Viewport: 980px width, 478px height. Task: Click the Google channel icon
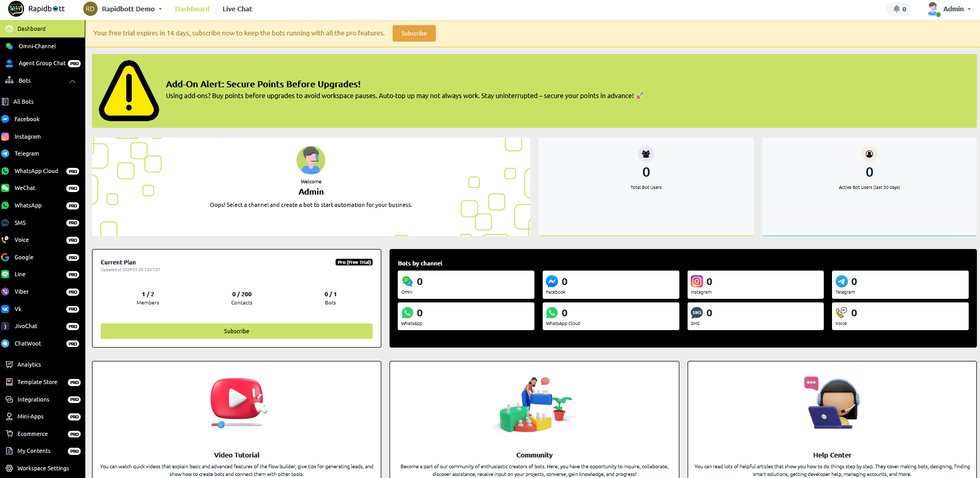(5, 257)
